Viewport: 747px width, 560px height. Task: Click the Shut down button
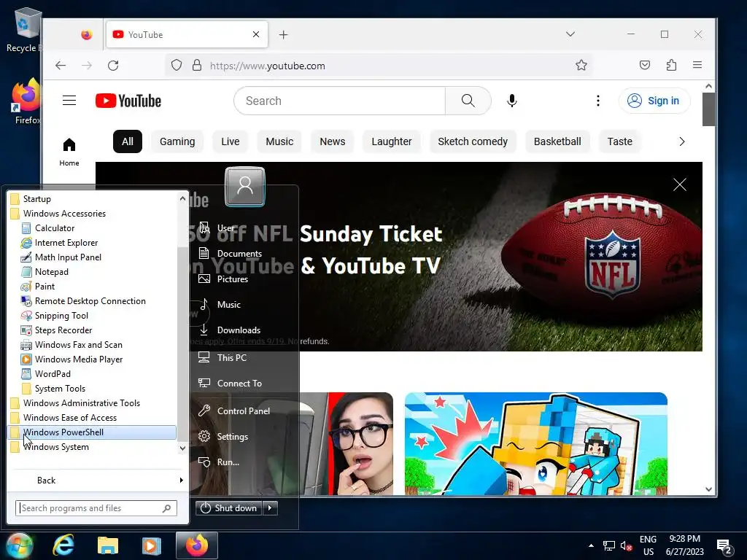(229, 508)
